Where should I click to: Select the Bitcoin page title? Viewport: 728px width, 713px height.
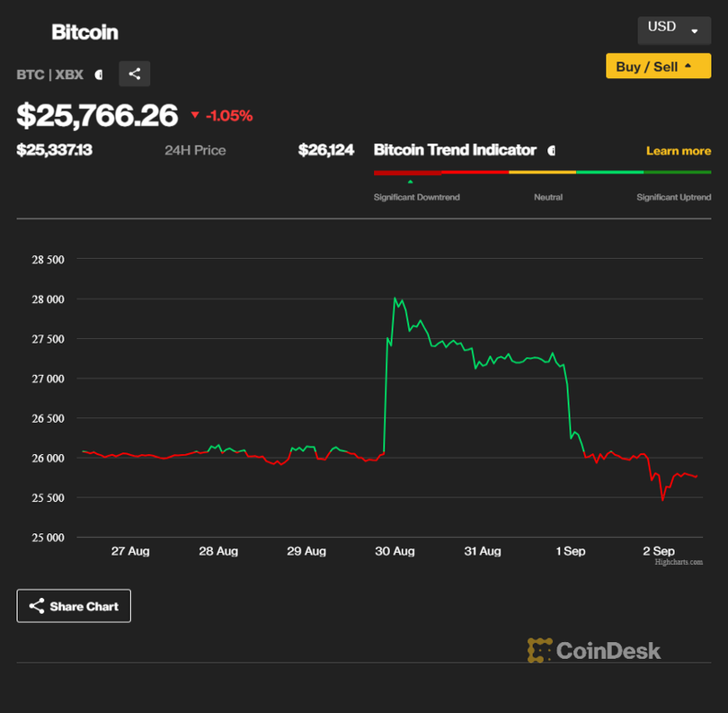[84, 31]
